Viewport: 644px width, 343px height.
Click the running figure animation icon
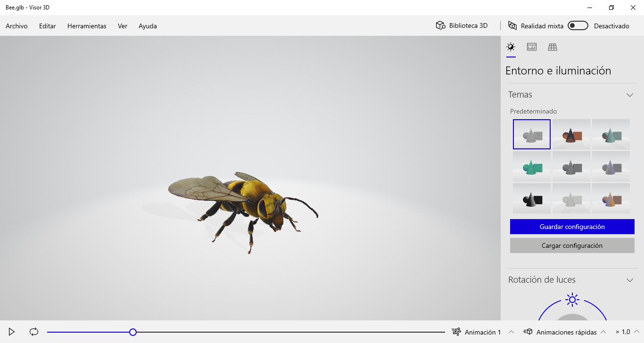[x=456, y=332]
